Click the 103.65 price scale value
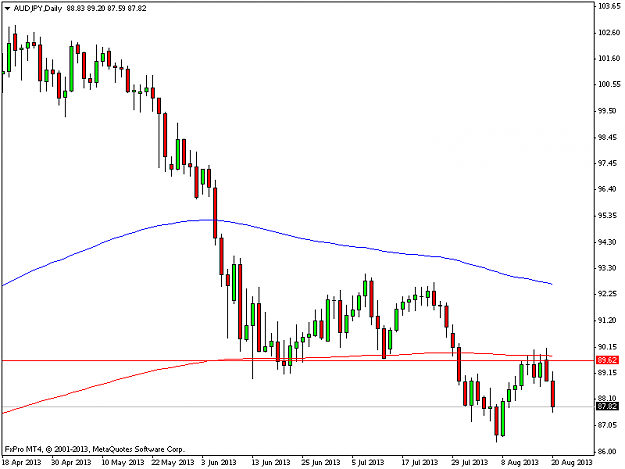The width and height of the screenshot is (625, 469). tap(609, 6)
